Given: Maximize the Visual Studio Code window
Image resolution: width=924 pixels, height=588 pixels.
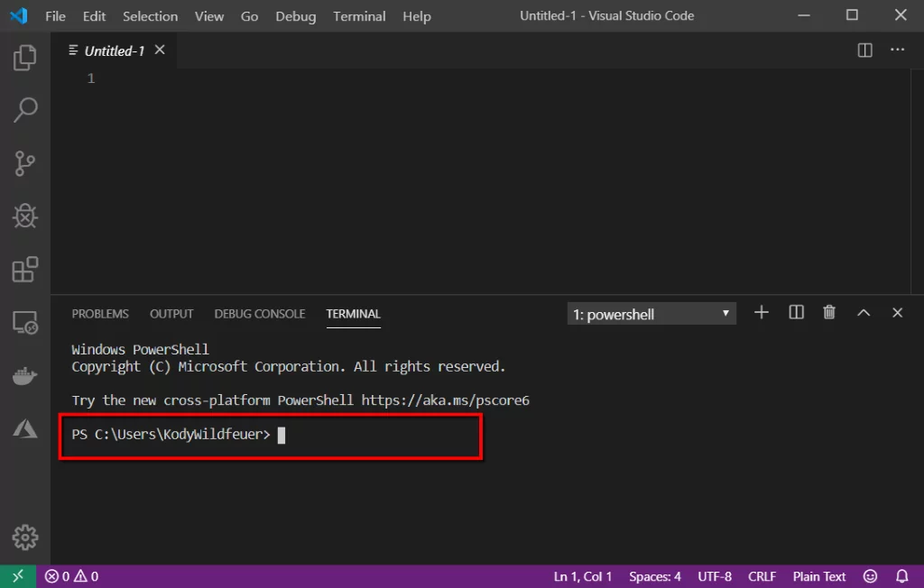Looking at the screenshot, I should (852, 15).
